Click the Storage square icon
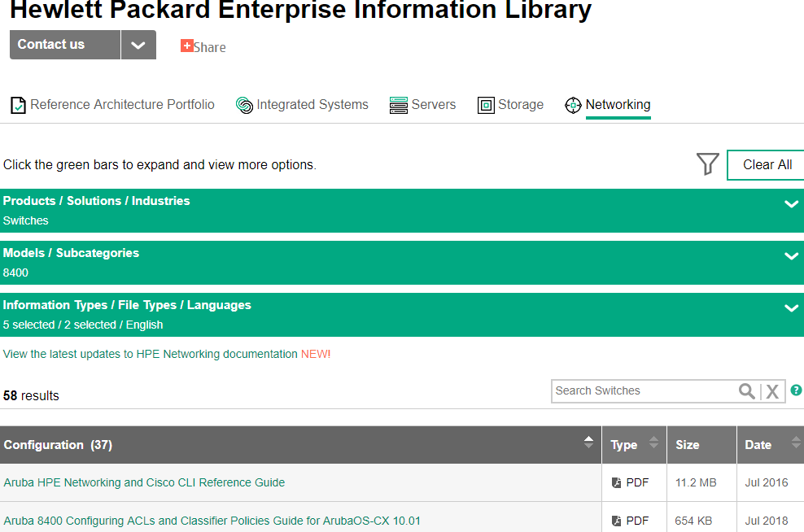The width and height of the screenshot is (804, 532). [x=486, y=105]
